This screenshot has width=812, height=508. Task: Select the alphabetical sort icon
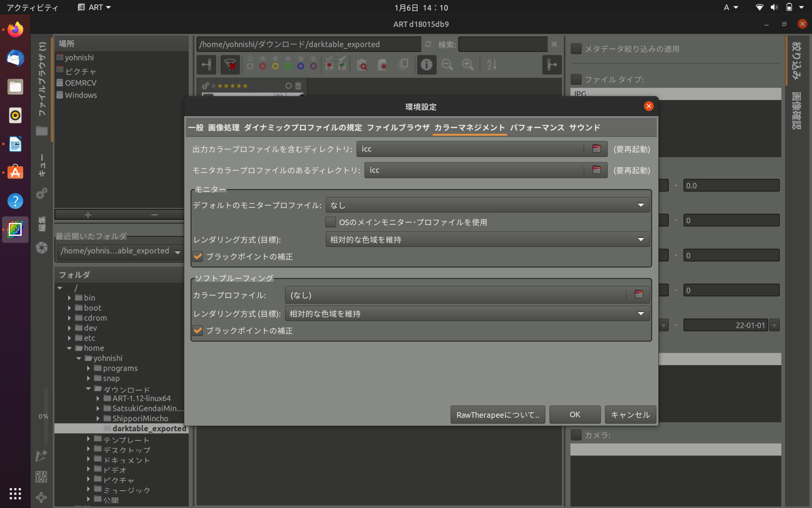[x=491, y=64]
